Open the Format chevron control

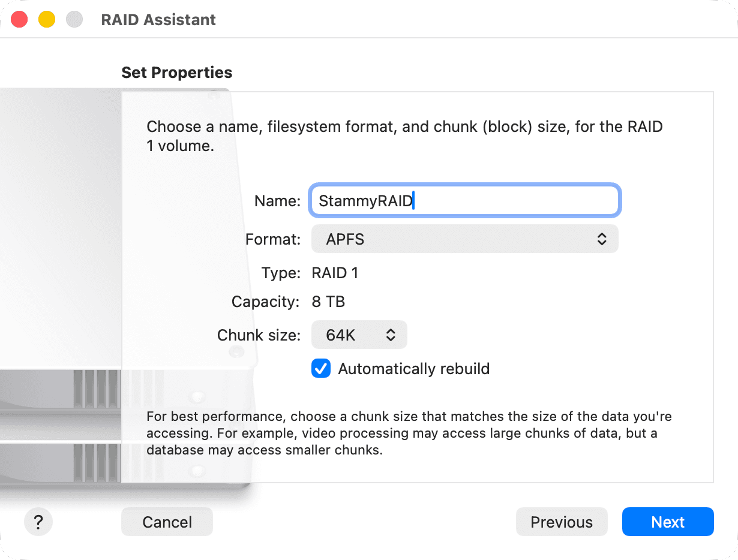click(601, 239)
